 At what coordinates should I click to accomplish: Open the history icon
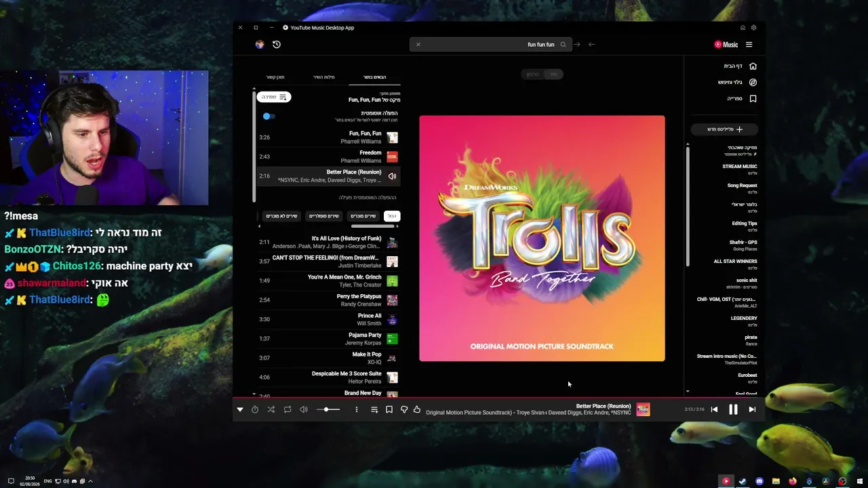pyautogui.click(x=277, y=45)
